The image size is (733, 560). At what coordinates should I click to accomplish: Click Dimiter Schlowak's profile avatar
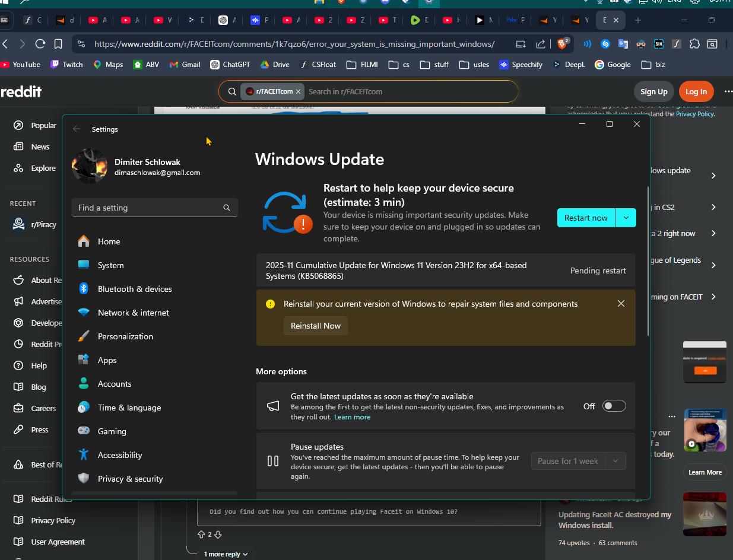click(x=90, y=167)
